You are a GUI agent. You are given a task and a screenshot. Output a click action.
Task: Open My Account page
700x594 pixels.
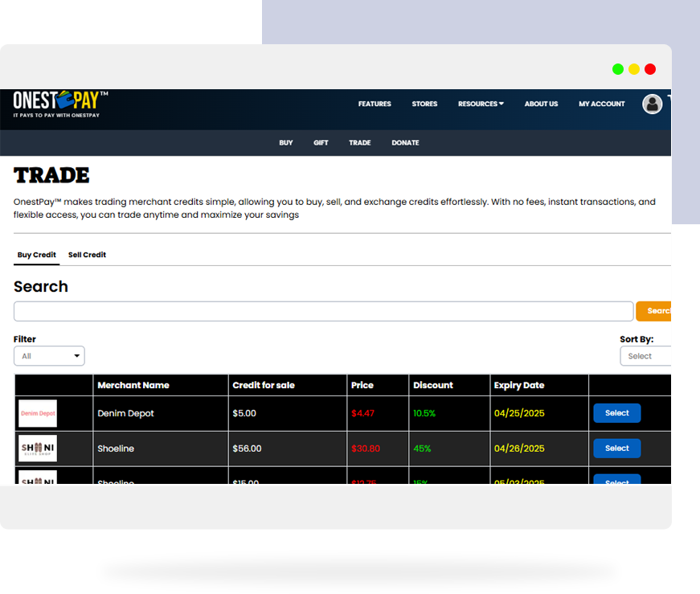[x=601, y=104]
